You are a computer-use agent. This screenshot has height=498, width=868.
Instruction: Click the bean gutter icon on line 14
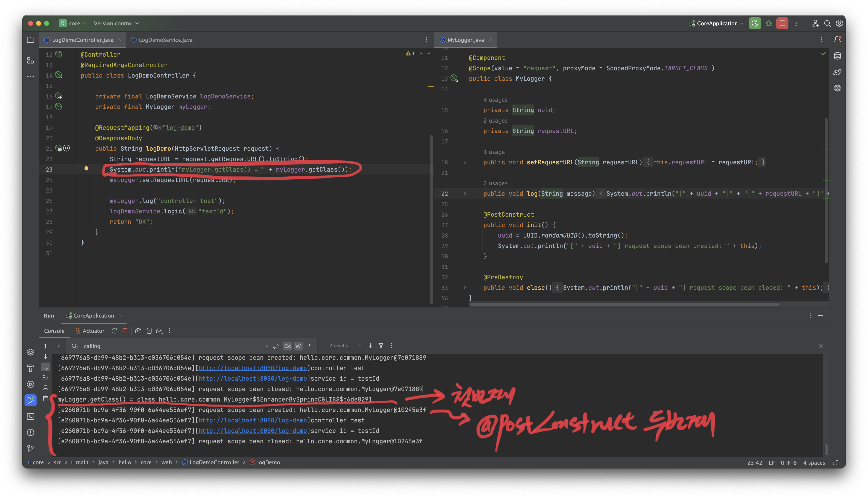59,75
